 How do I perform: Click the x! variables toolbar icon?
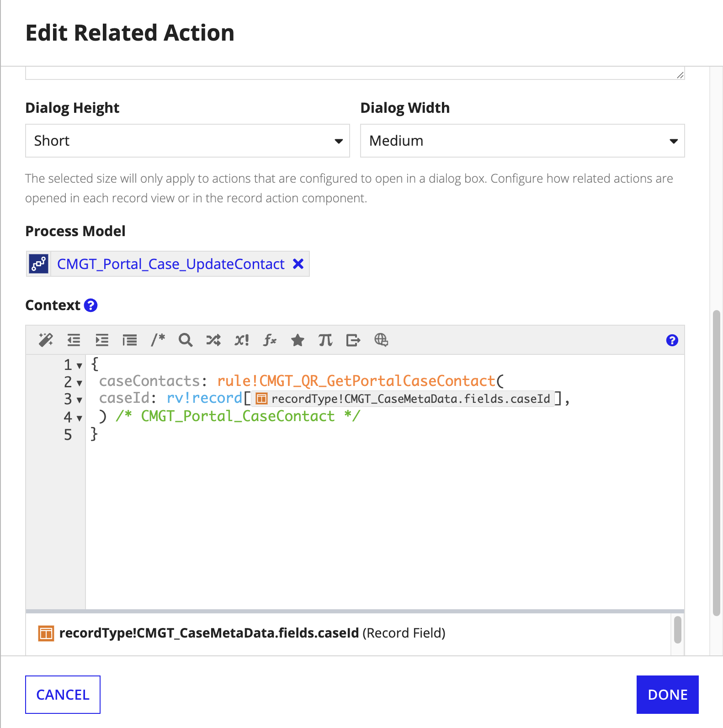pyautogui.click(x=242, y=340)
